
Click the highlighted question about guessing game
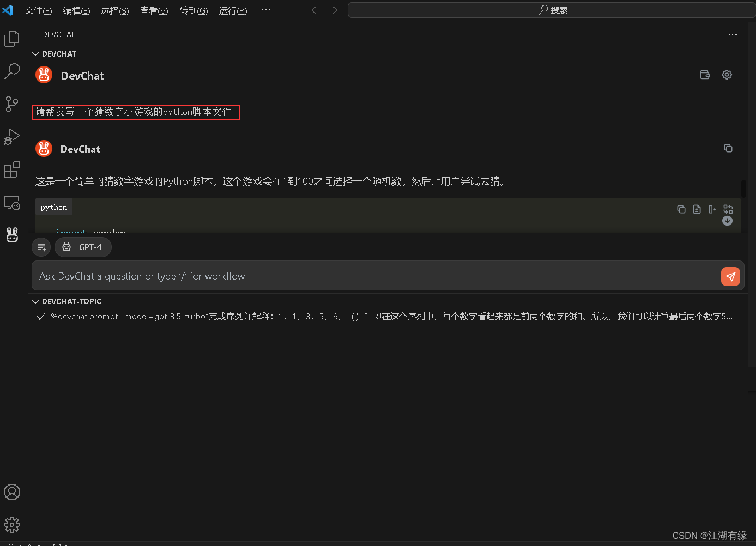coord(136,112)
